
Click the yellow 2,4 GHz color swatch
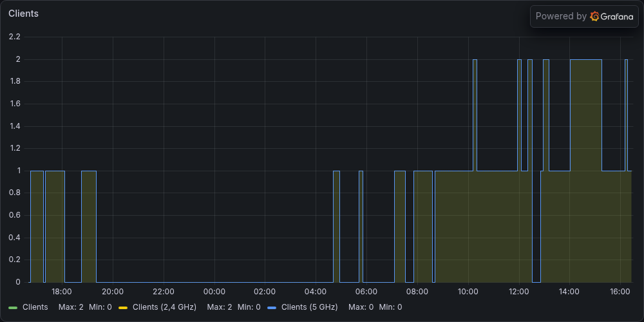[x=123, y=307]
